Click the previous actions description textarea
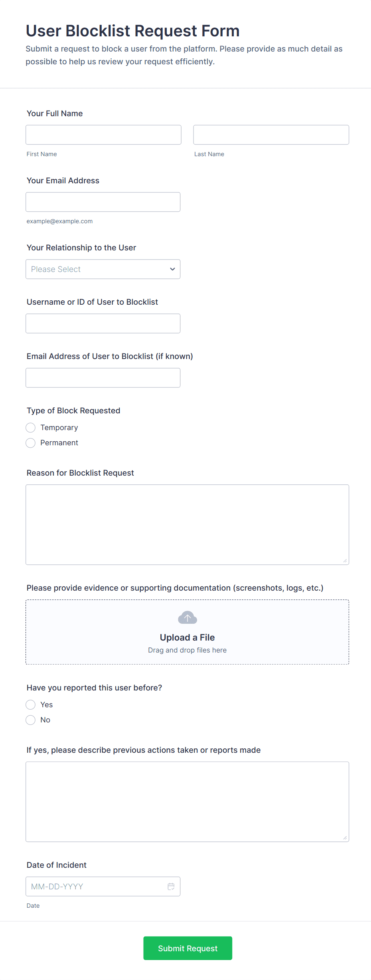This screenshot has height=980, width=371. point(187,801)
